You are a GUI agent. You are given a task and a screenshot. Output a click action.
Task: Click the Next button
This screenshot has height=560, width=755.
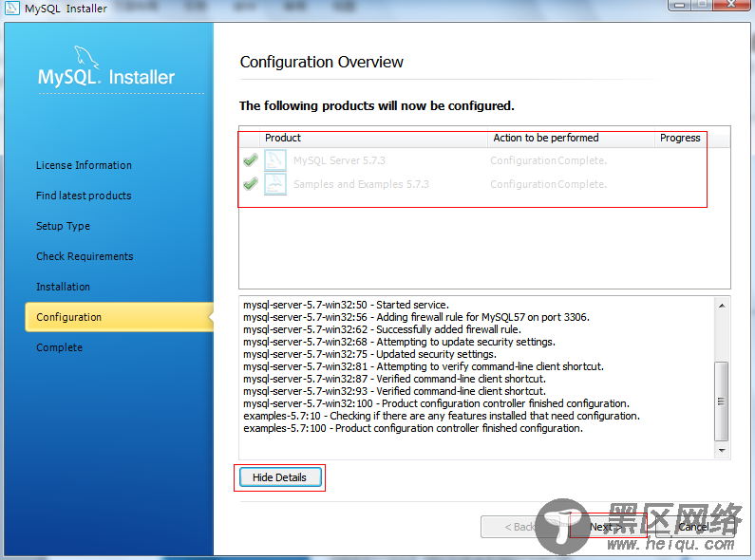coord(608,527)
